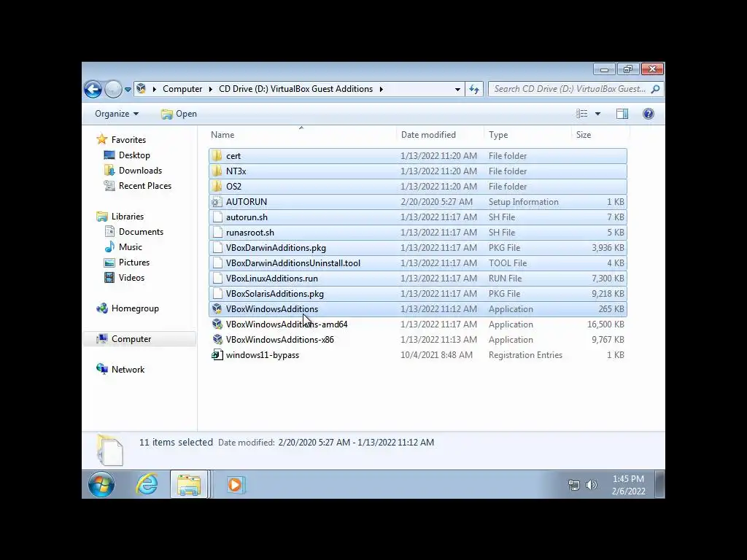Click the Forward navigation arrow
The height and width of the screenshot is (560, 747).
(113, 89)
